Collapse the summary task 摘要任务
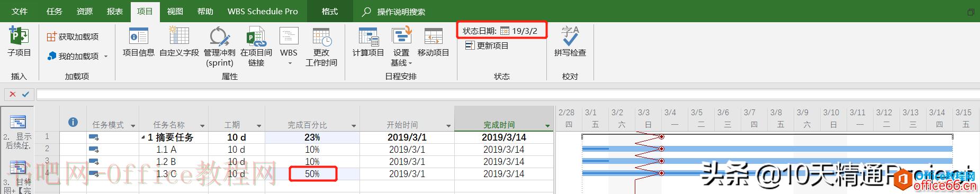Viewport: 980px width, 194px height. pyautogui.click(x=143, y=137)
